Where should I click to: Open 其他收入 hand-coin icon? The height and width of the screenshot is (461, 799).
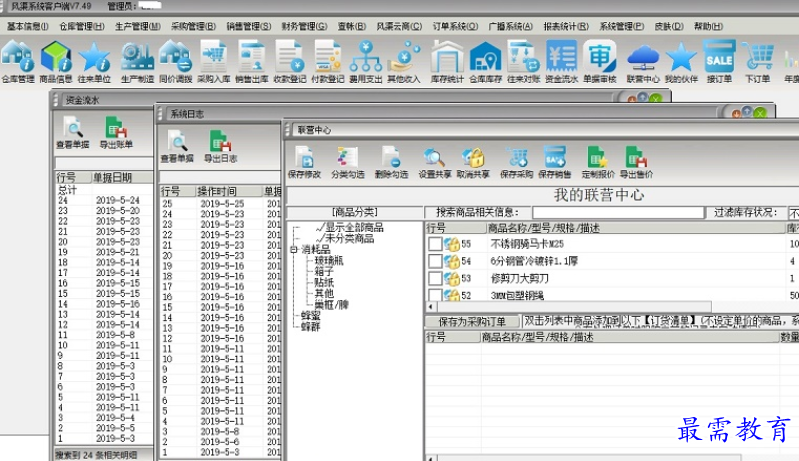[x=404, y=62]
